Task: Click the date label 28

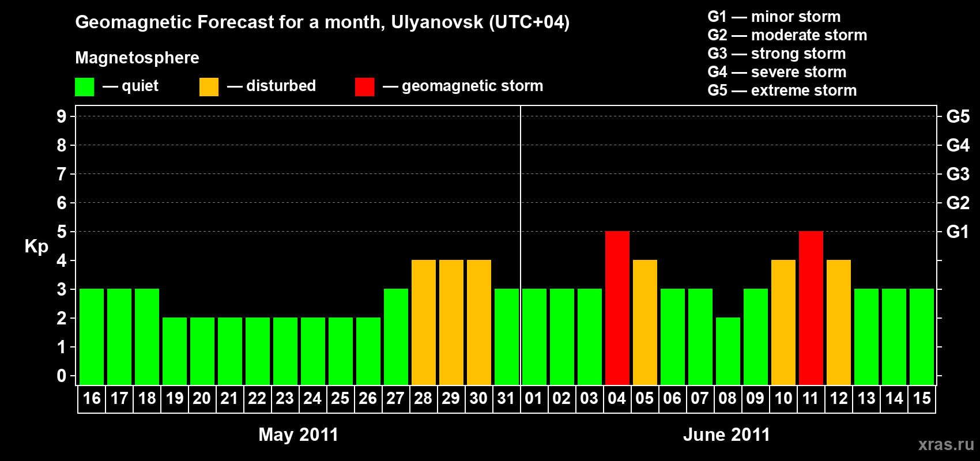Action: pos(423,398)
